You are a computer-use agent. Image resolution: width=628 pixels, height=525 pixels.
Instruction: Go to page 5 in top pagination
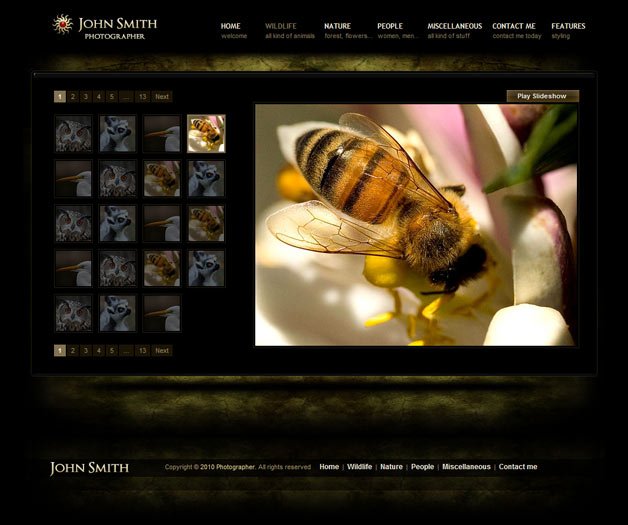[112, 97]
